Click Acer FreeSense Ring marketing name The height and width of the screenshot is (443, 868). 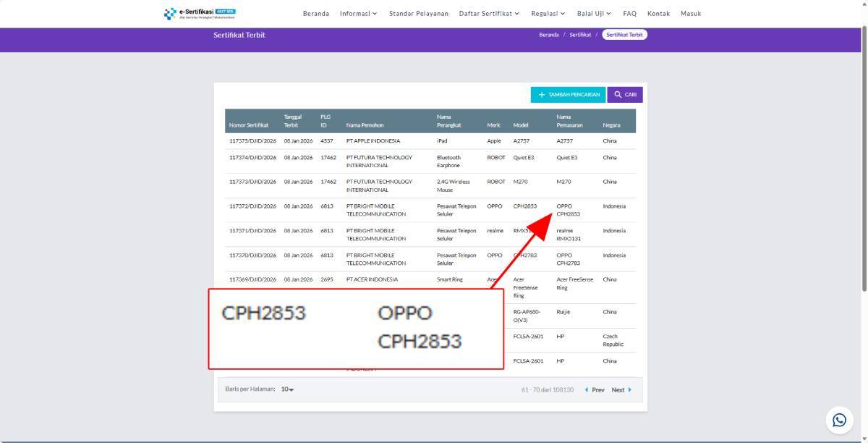click(574, 284)
